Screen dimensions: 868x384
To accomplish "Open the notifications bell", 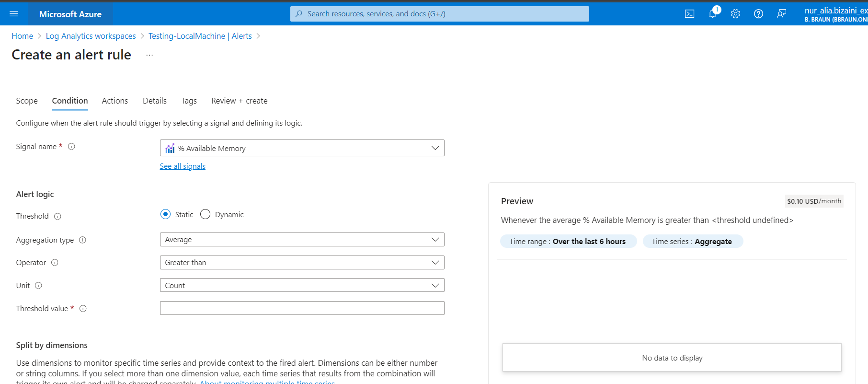I will (x=713, y=14).
